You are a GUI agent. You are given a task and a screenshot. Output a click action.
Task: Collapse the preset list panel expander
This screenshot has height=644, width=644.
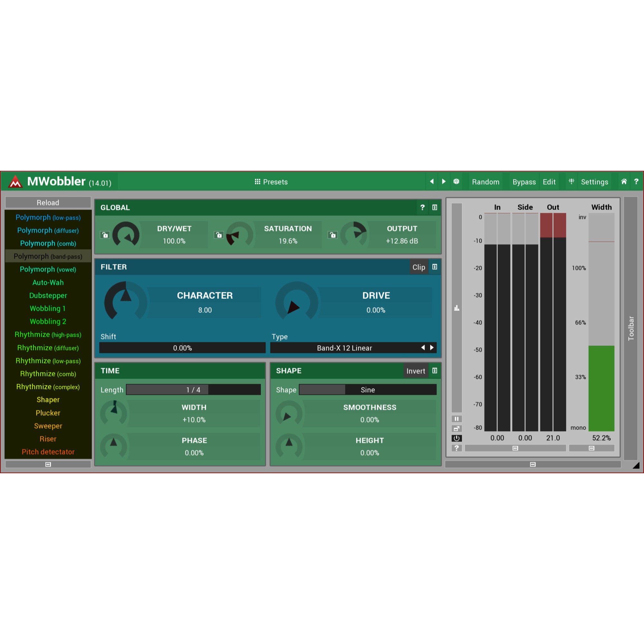48,464
